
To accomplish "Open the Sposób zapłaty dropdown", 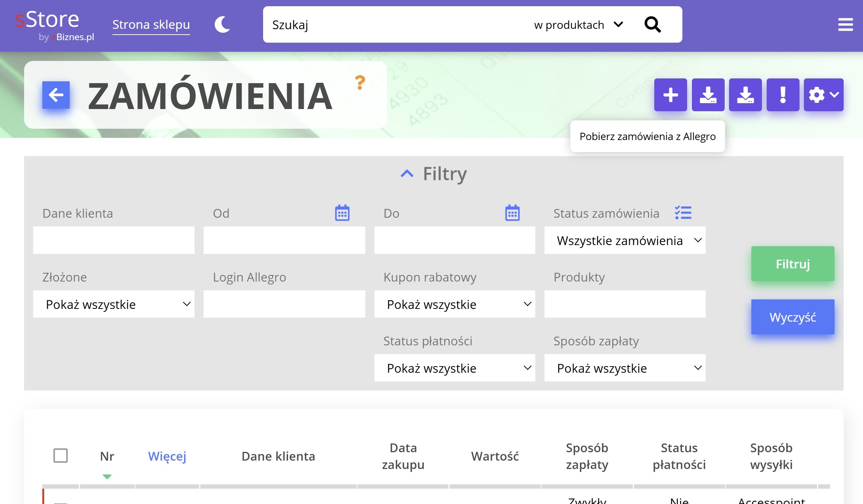I will pos(625,368).
